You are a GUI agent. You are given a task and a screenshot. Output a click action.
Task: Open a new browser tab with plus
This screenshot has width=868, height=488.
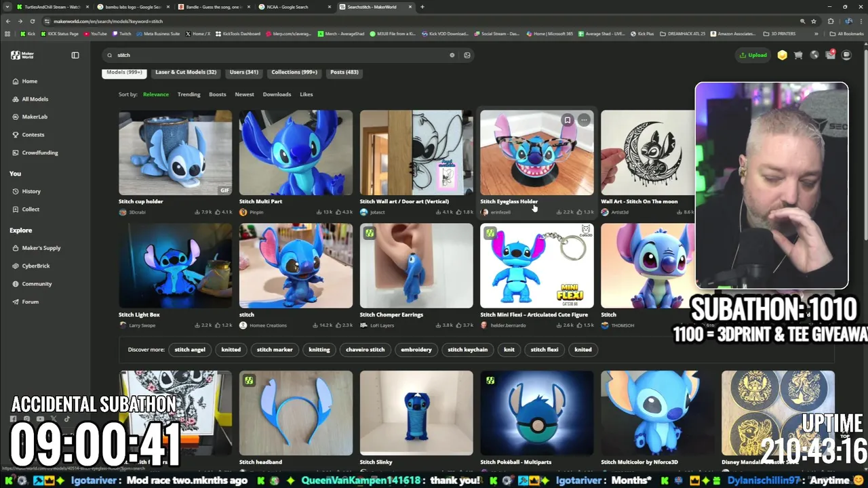[422, 7]
